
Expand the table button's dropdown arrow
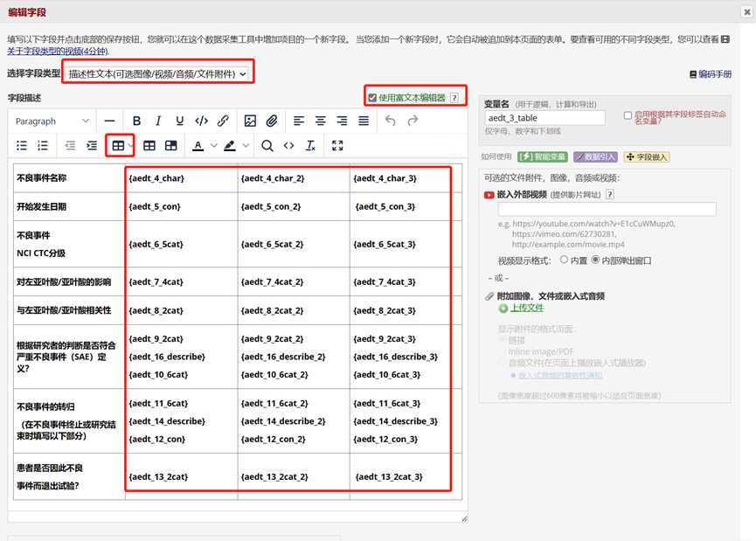[130, 146]
